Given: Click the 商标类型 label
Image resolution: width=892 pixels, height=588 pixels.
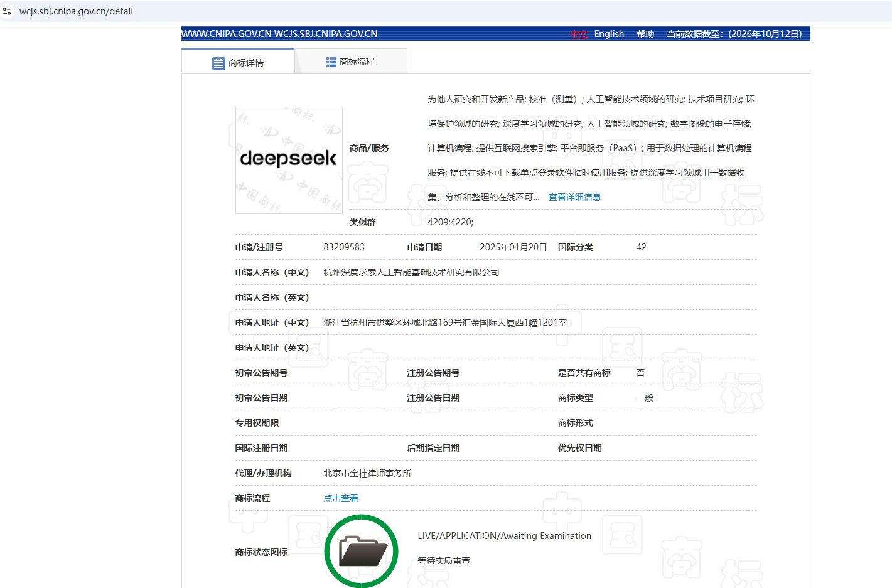Looking at the screenshot, I should pos(576,398).
